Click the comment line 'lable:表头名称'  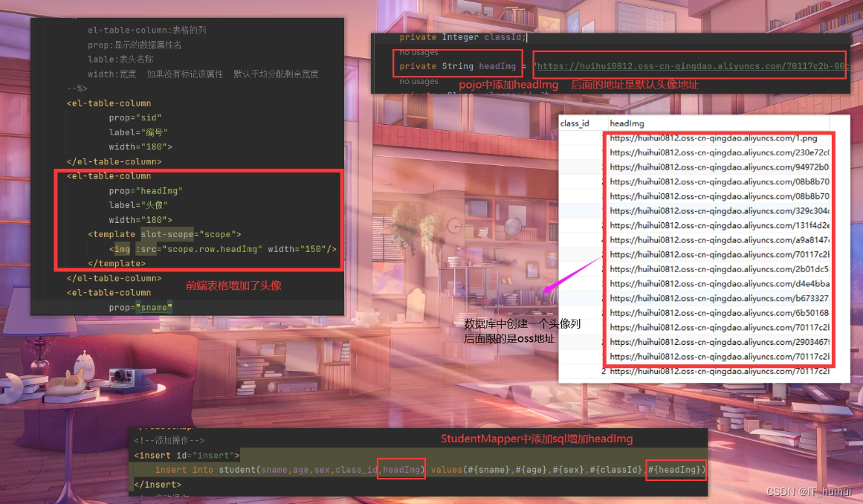[x=120, y=59]
